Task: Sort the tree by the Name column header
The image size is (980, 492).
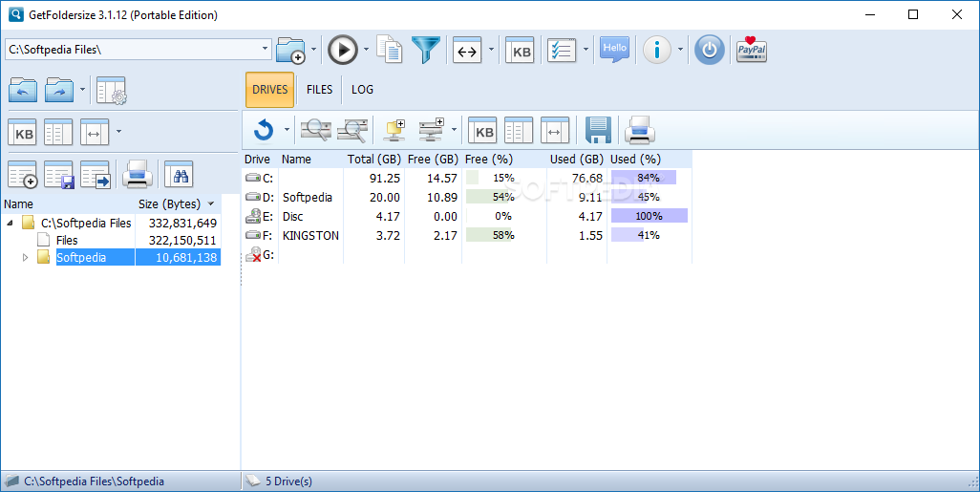Action: pos(68,203)
